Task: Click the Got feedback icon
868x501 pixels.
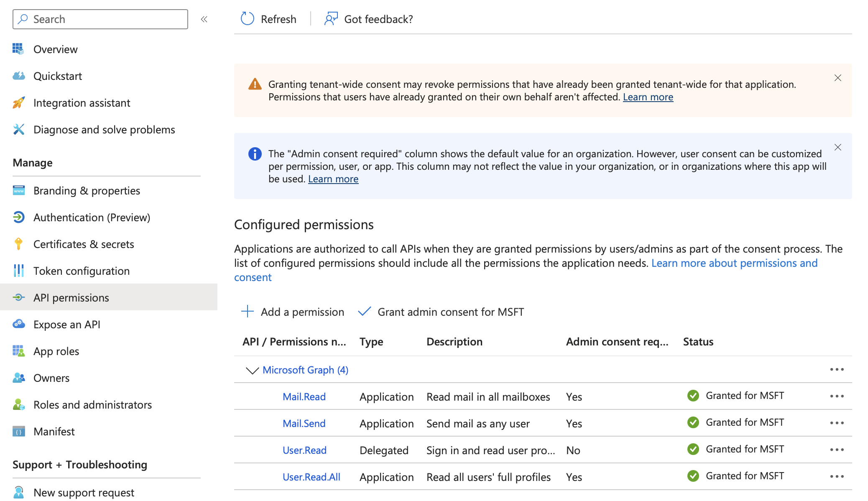Action: coord(330,19)
